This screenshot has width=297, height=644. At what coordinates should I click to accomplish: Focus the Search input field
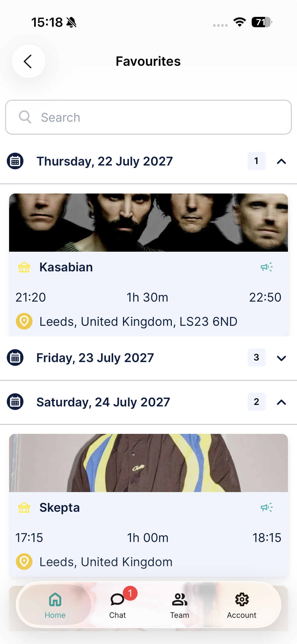coord(148,117)
